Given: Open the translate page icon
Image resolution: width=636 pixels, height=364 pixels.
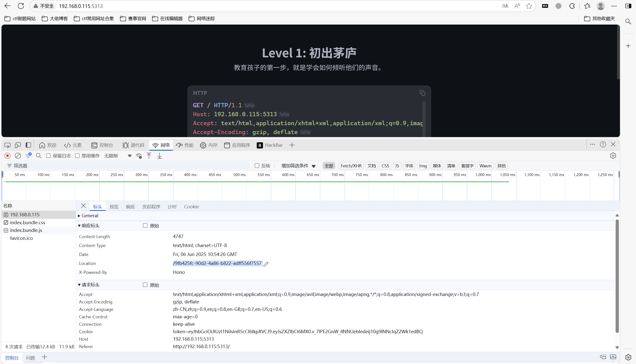Looking at the screenshot, I should [x=505, y=6].
